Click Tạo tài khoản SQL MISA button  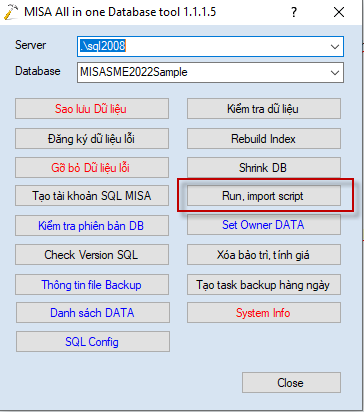[x=92, y=196]
